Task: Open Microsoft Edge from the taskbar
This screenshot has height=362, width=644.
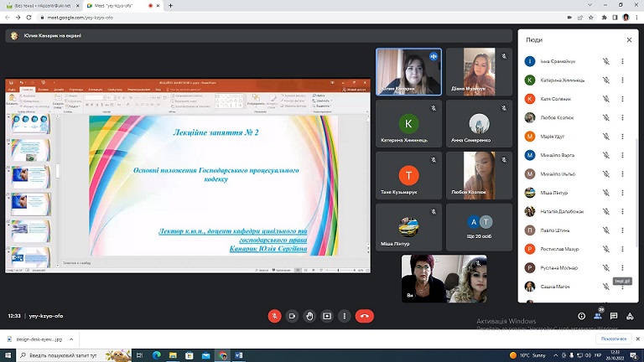Action: click(156, 355)
